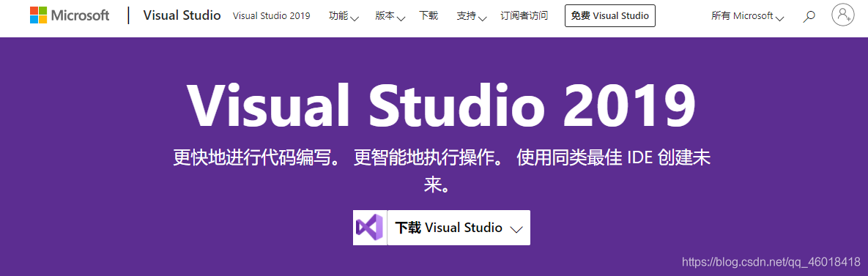Viewport: 868px width, 276px height.
Task: Open the 下载 nav item
Action: coord(429,15)
